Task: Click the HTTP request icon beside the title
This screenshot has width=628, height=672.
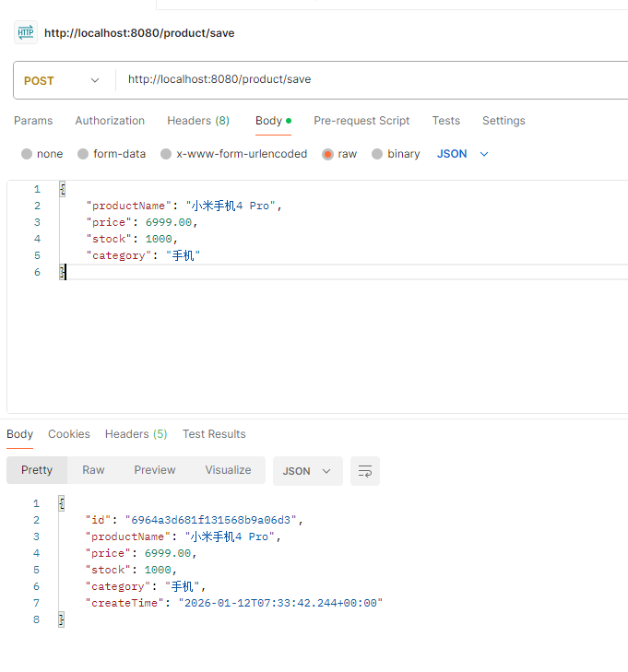Action: pos(25,33)
